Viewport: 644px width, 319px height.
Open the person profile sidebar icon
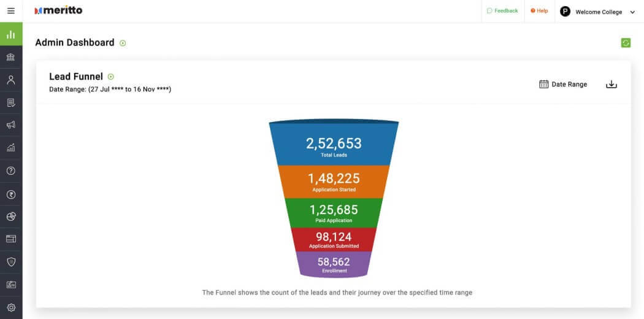[11, 80]
